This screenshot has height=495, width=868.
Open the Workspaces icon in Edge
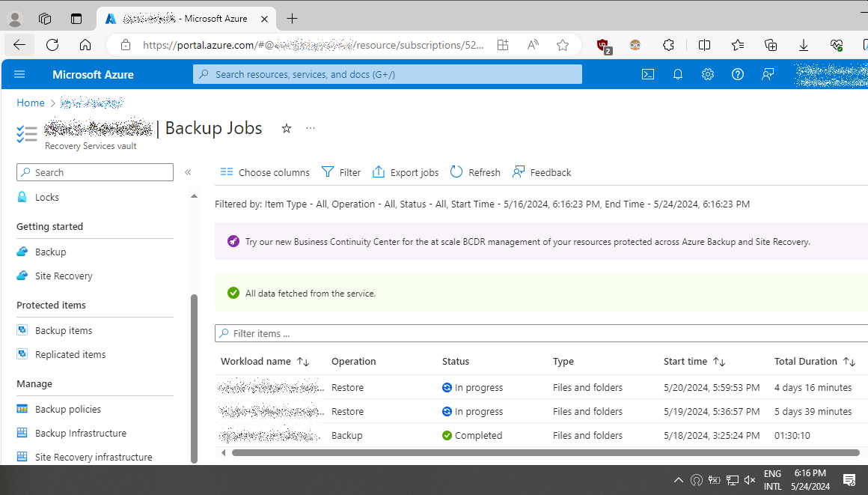(45, 19)
